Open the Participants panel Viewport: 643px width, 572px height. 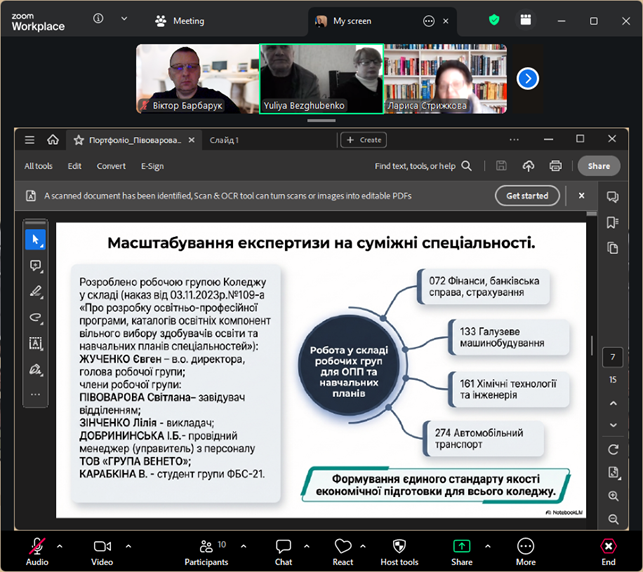pyautogui.click(x=206, y=552)
